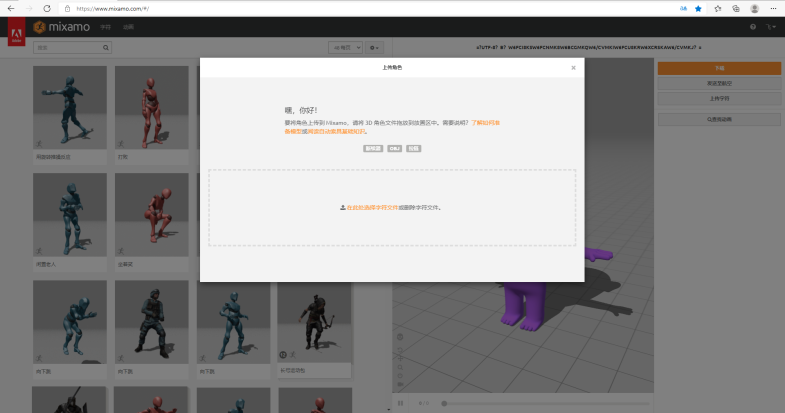Expand the per-page results dropdown
Screen dimensions: 785x413
[345, 47]
